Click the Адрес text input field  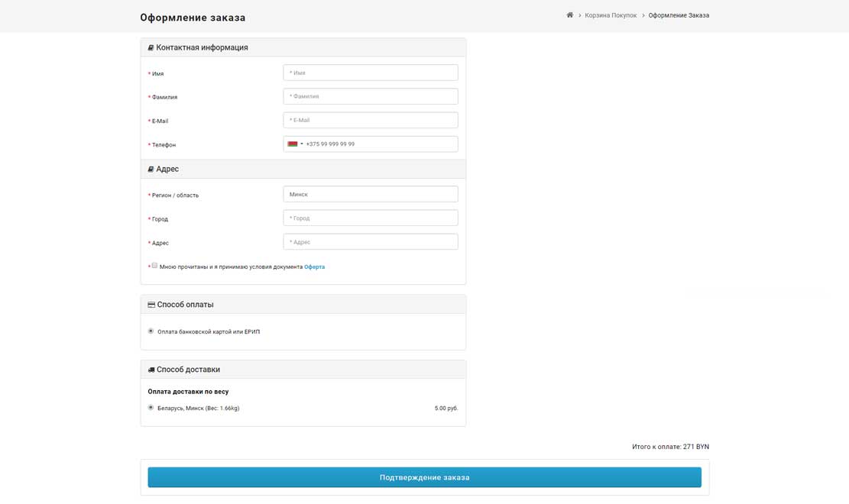(370, 242)
